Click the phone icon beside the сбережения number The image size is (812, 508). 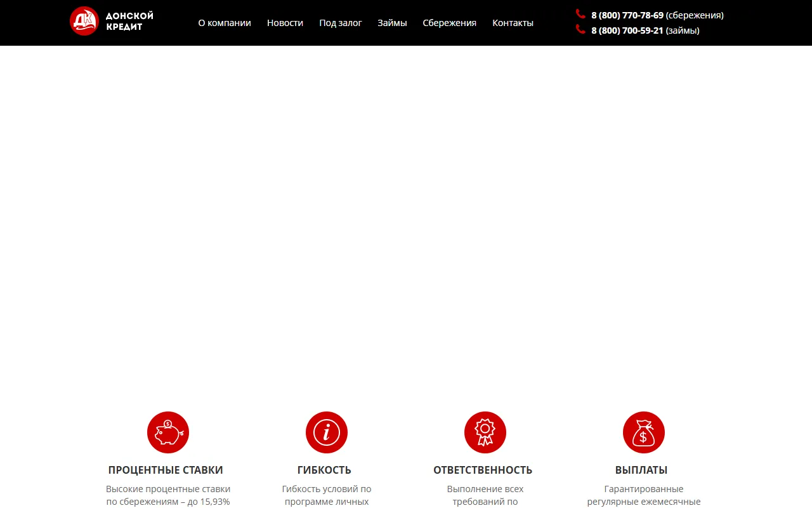tap(580, 14)
